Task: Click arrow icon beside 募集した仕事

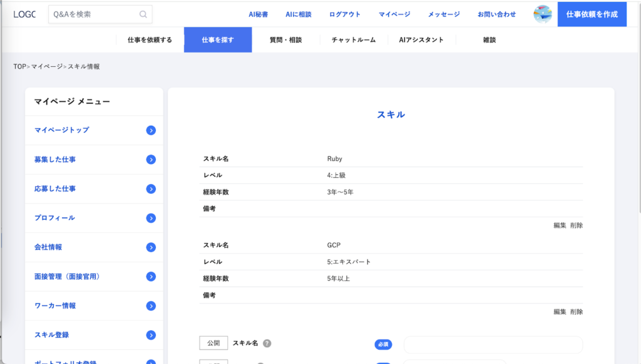Action: [151, 159]
